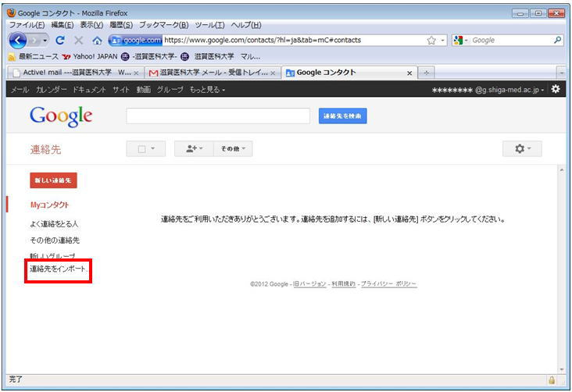Open a new tab with the plus button
Screen dimensions: 572x392
[426, 73]
